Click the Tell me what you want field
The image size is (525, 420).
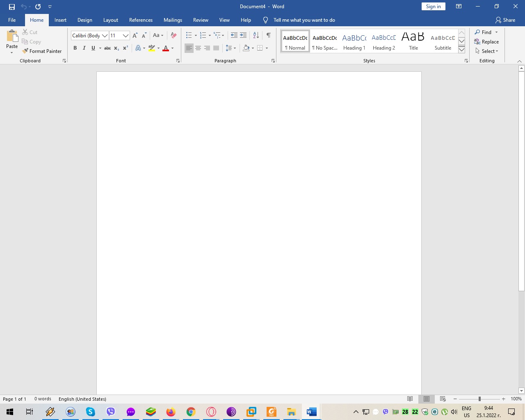point(304,20)
